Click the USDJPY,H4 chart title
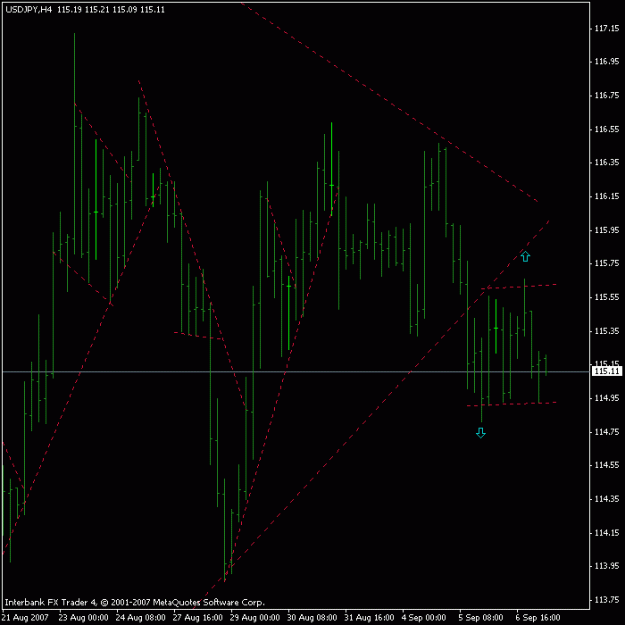The height and width of the screenshot is (625, 625). tap(29, 10)
